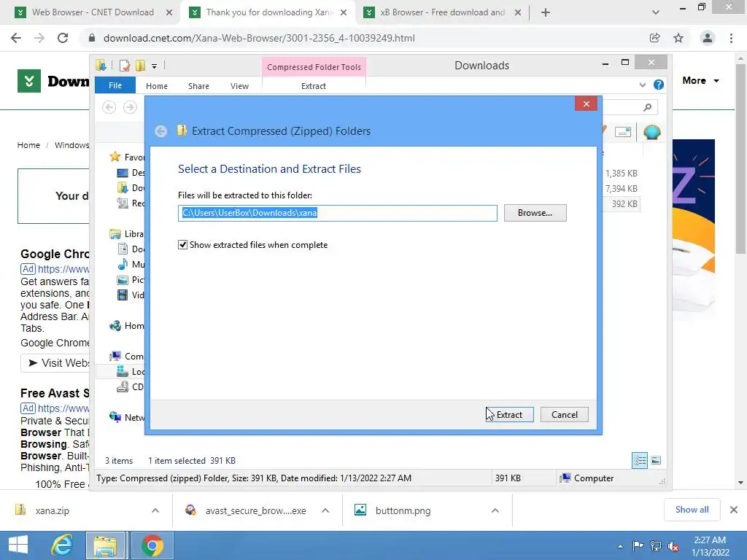Switch to Web Browser CNET Download tab
747x560 pixels.
coord(93,12)
